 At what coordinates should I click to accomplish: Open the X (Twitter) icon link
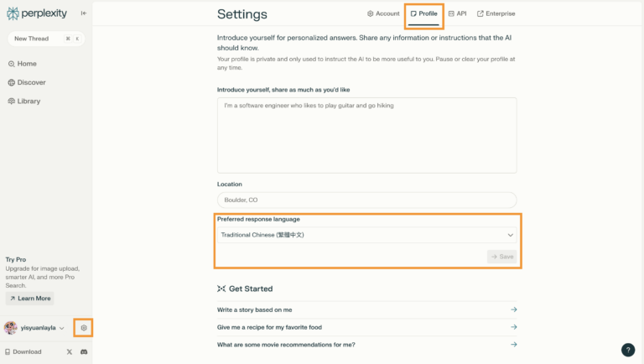69,351
